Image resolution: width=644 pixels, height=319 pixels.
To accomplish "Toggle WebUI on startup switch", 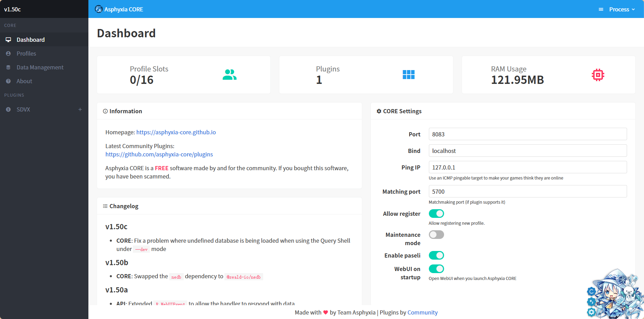I will (436, 269).
